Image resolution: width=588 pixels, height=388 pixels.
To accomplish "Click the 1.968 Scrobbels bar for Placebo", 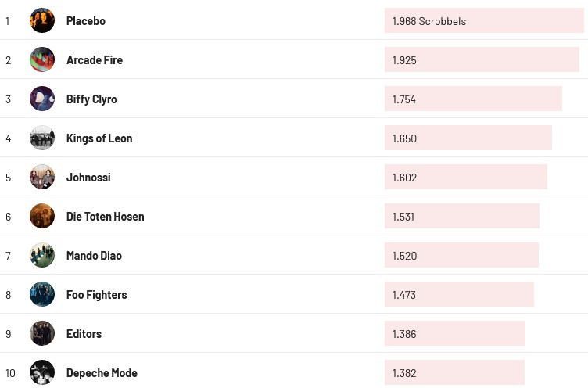I will pyautogui.click(x=484, y=21).
